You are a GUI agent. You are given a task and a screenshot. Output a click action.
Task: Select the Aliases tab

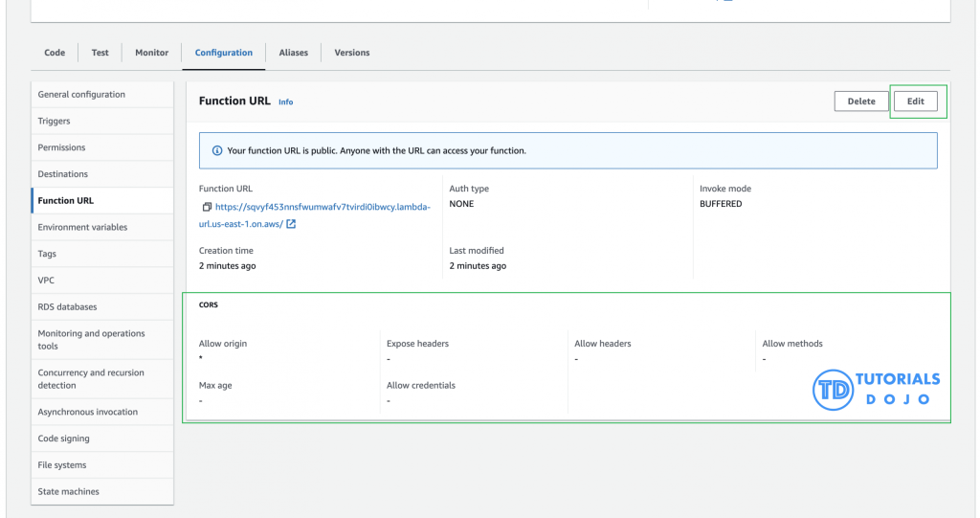(x=293, y=53)
